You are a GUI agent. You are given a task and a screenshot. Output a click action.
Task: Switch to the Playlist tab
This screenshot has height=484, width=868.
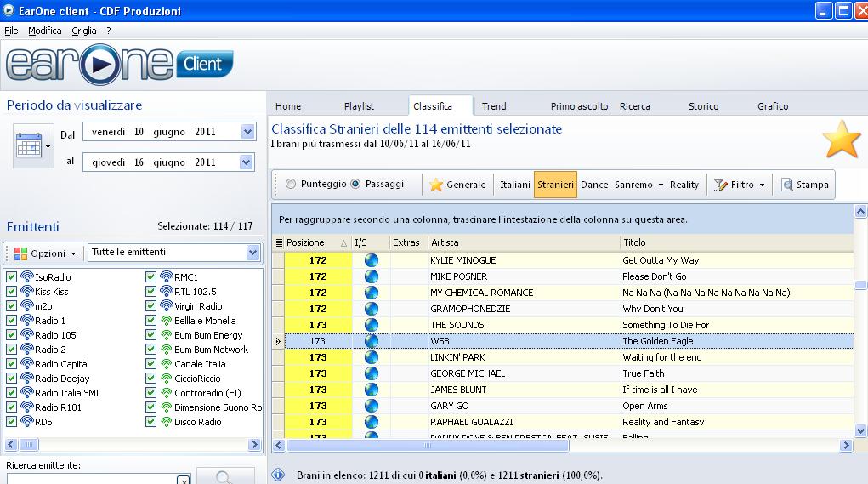click(x=359, y=106)
